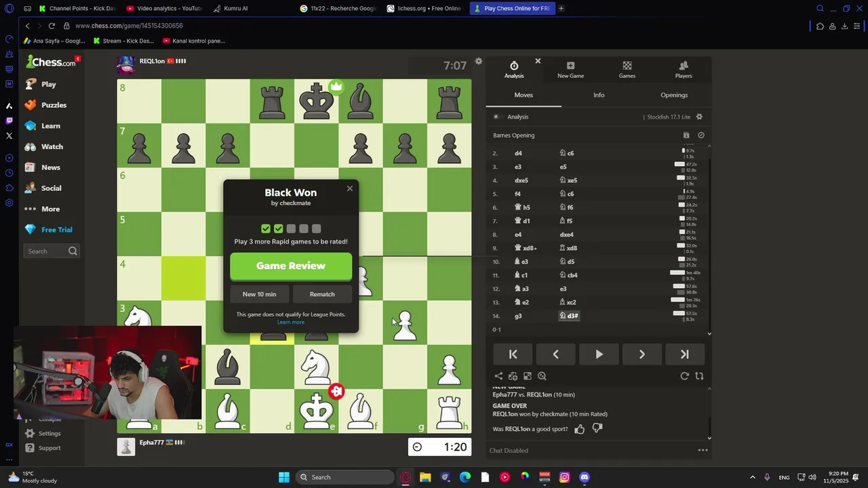This screenshot has width=868, height=488.
Task: Jump to first move of game
Action: (513, 354)
